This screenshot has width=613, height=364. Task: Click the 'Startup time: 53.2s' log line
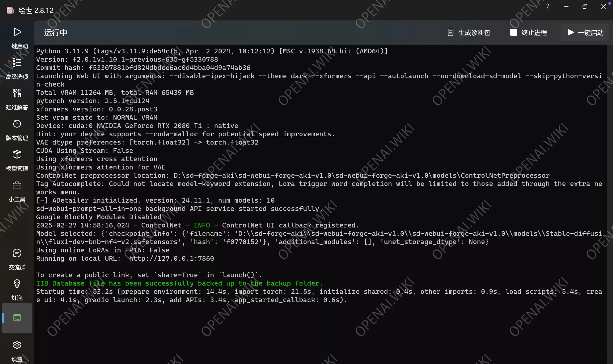click(319, 296)
